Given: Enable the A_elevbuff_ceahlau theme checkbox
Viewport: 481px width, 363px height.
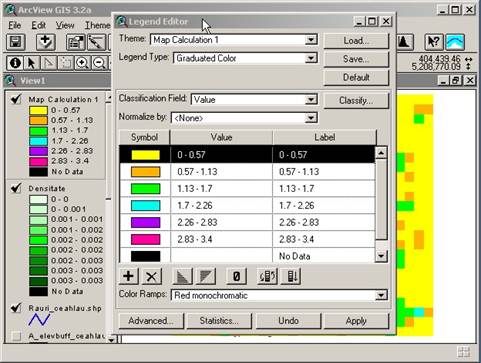Looking at the screenshot, I should [x=16, y=336].
